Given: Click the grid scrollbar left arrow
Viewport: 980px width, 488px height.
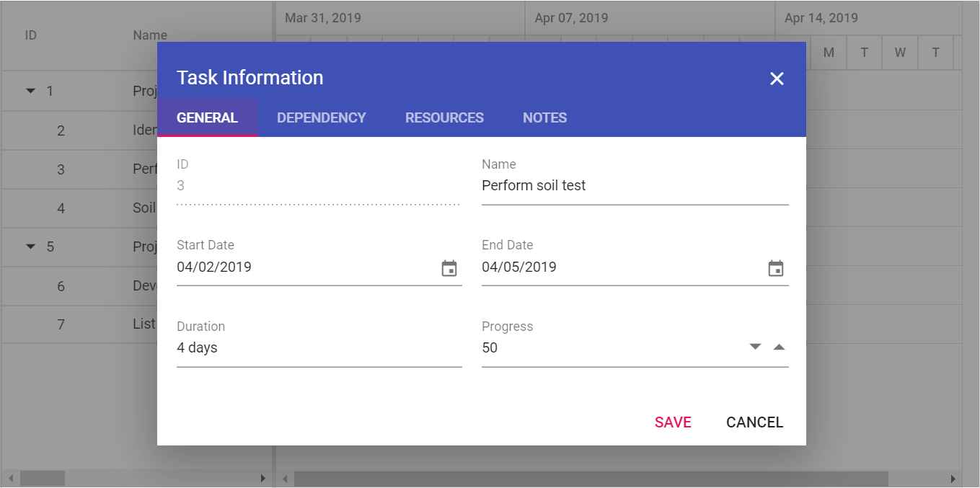Looking at the screenshot, I should [x=10, y=479].
